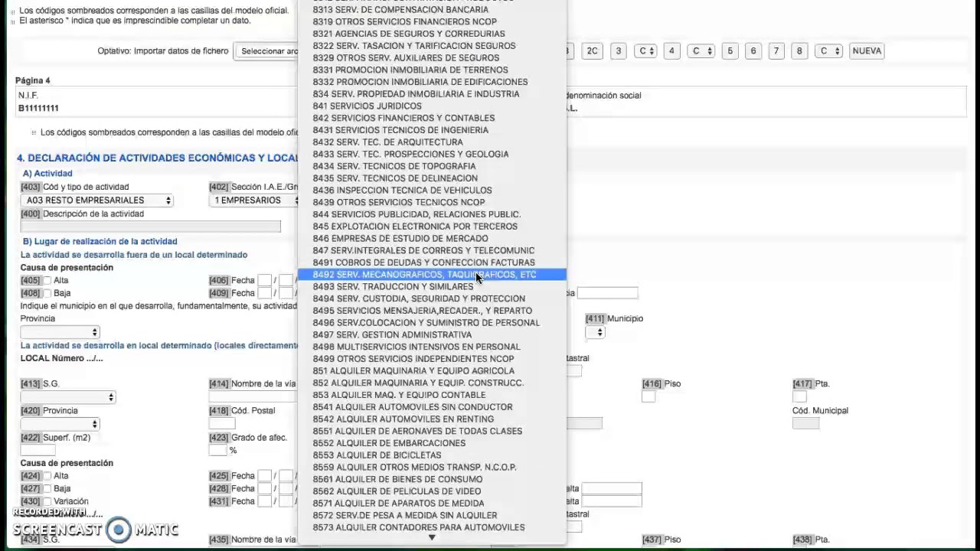Tick the [430] Variación checkbox
This screenshot has height=551, width=980.
[x=47, y=501]
